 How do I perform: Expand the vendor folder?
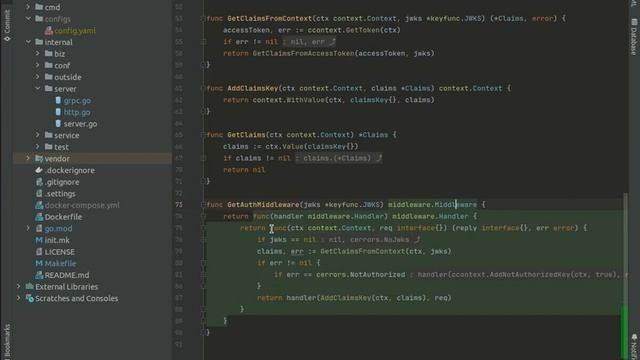(x=28, y=158)
